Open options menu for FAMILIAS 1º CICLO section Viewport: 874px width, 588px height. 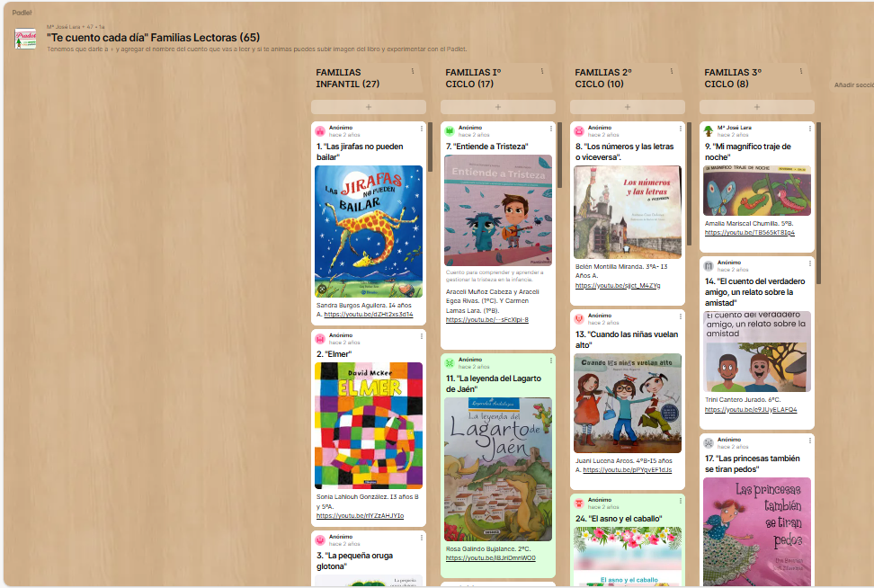click(542, 72)
